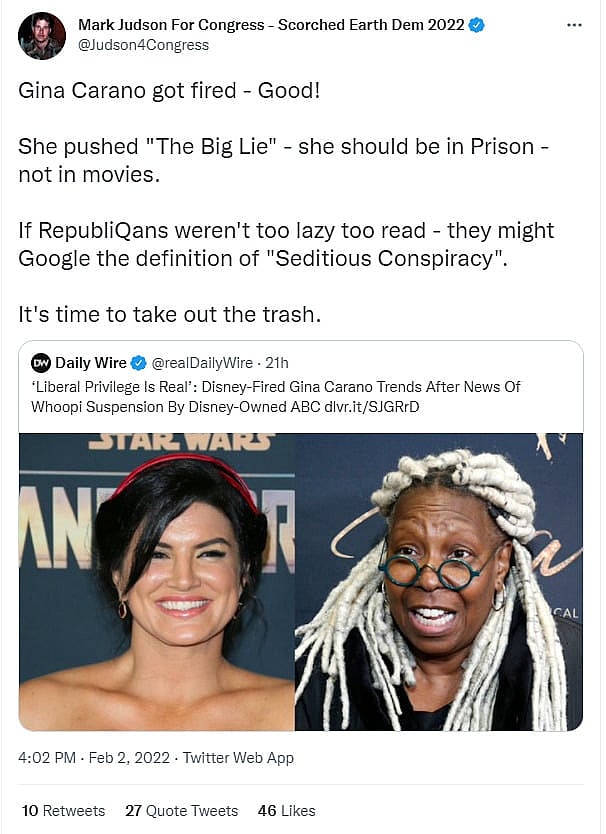Screen dimensions: 606x834
Task: Open the 21h timestamp of quoted tweet
Action: pyautogui.click(x=277, y=363)
